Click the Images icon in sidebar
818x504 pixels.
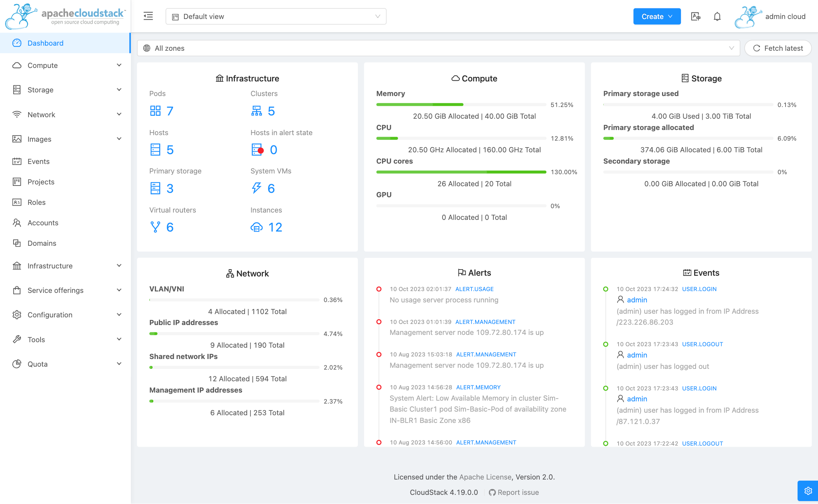[x=16, y=138]
